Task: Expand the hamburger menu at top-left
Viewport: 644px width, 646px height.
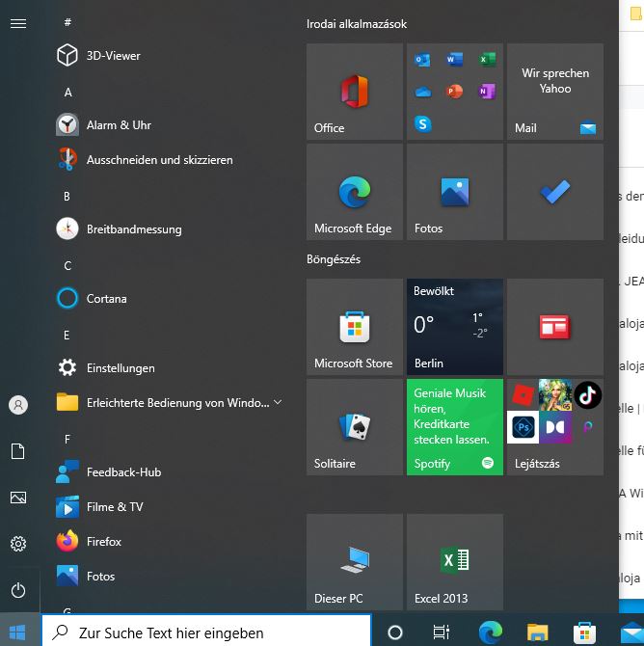Action: coord(18,24)
